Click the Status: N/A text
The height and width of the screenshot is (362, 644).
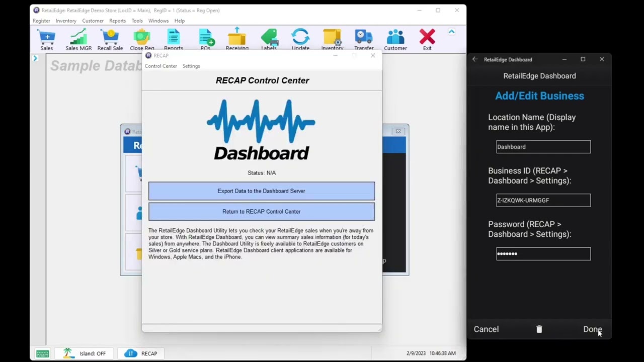pos(262,173)
